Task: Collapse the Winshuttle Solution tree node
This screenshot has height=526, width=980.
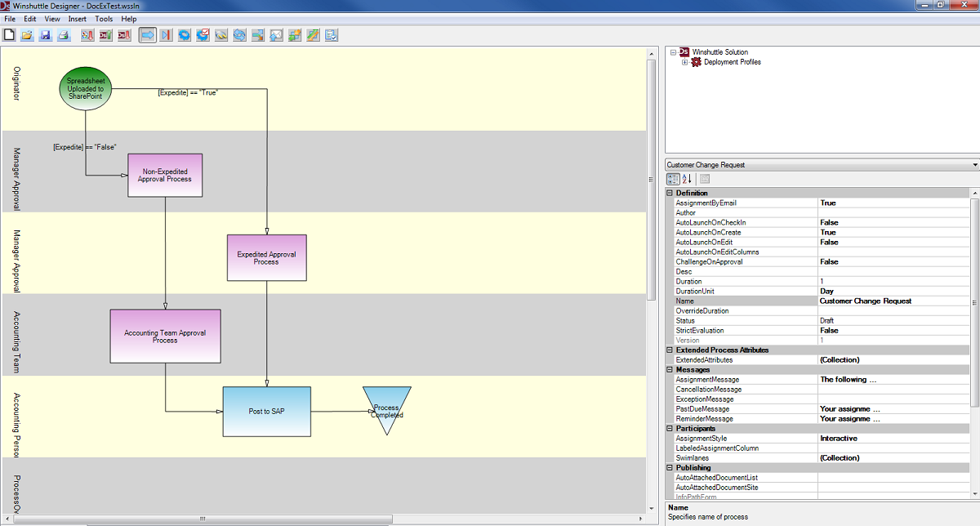Action: pyautogui.click(x=673, y=52)
